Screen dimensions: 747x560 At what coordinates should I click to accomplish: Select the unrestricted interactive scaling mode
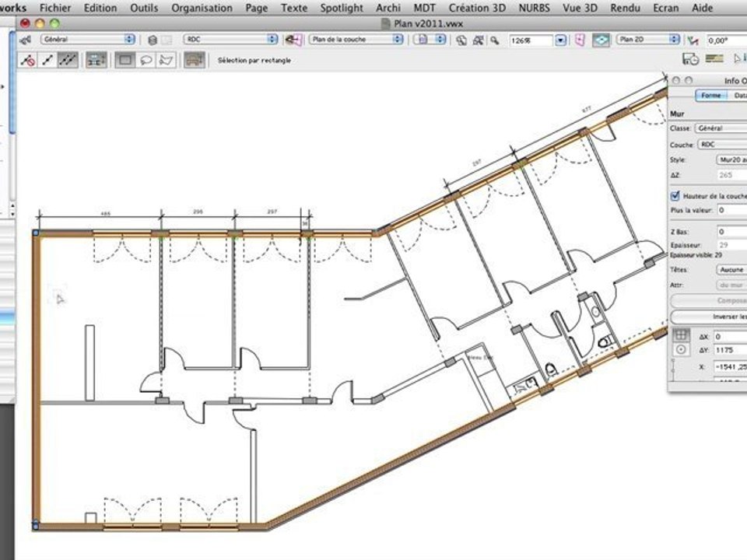pyautogui.click(x=68, y=61)
